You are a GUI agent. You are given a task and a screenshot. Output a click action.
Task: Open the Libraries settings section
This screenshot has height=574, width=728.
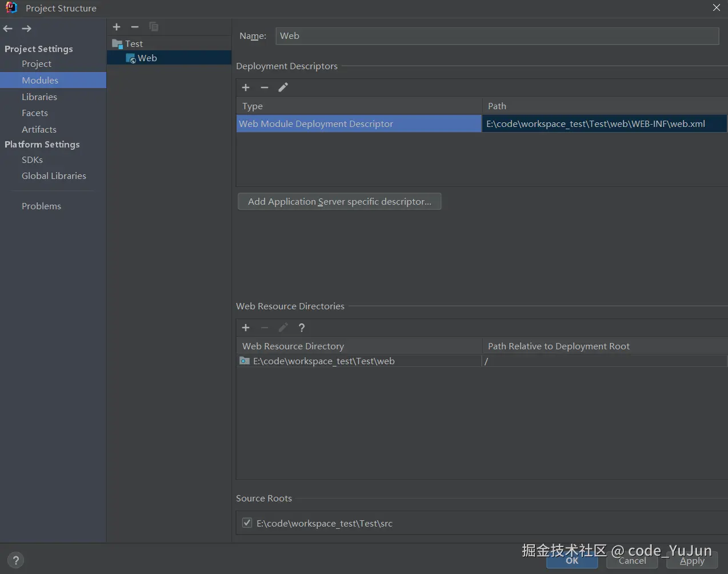coord(39,97)
